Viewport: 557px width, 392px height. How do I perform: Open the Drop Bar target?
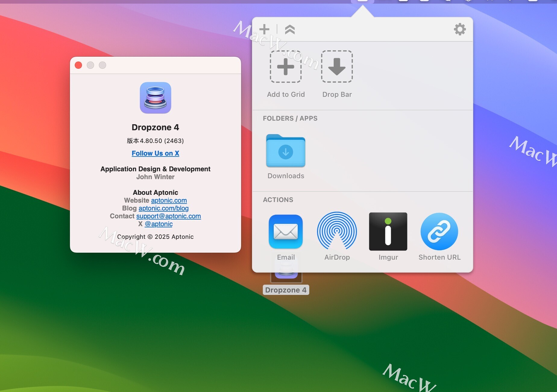(x=337, y=67)
